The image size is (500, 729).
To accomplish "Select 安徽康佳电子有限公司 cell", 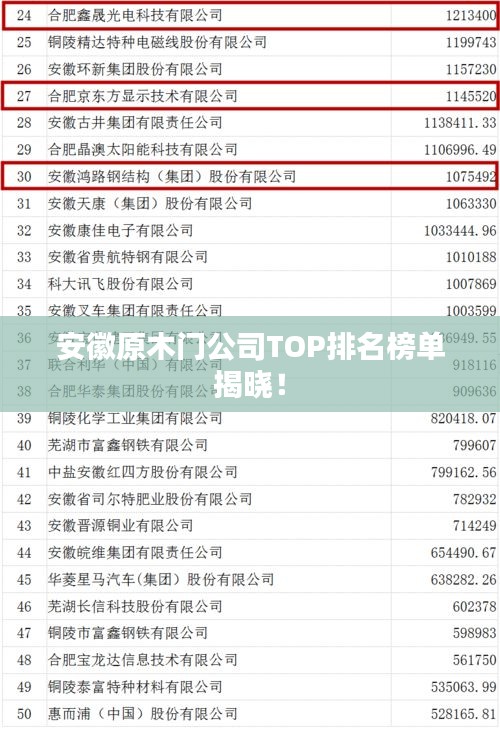I will click(x=120, y=230).
